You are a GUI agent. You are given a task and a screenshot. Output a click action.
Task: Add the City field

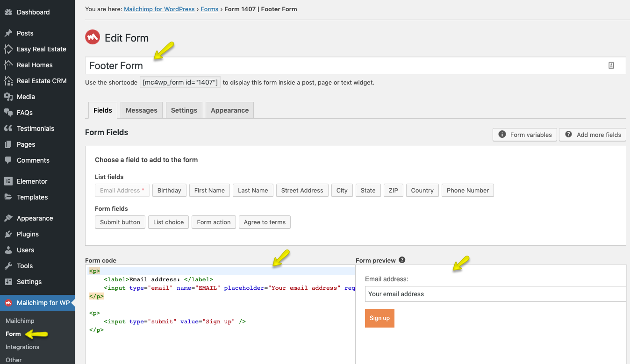[342, 190]
